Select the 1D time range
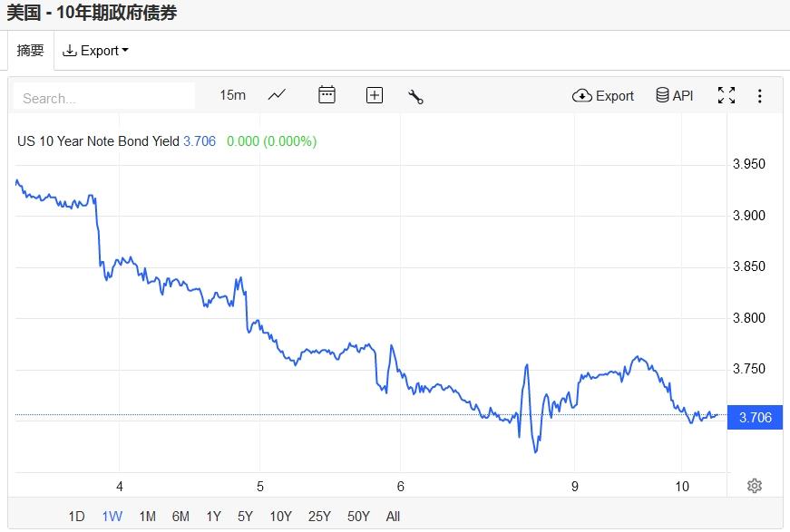This screenshot has width=790, height=532. coord(76,517)
